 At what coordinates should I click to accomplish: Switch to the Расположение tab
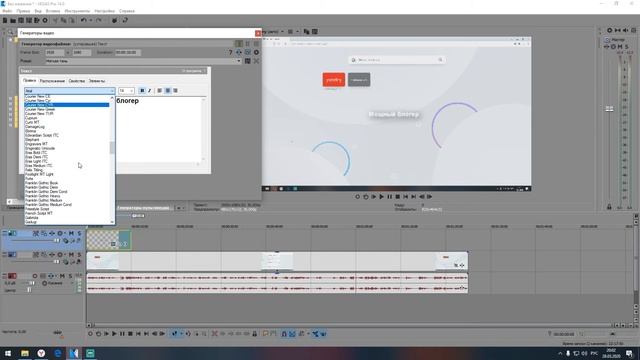coord(52,81)
